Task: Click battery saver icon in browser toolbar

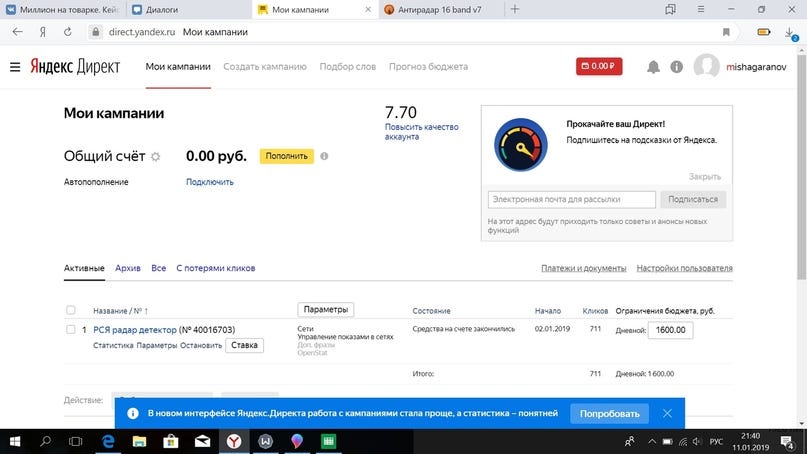Action: tap(764, 32)
